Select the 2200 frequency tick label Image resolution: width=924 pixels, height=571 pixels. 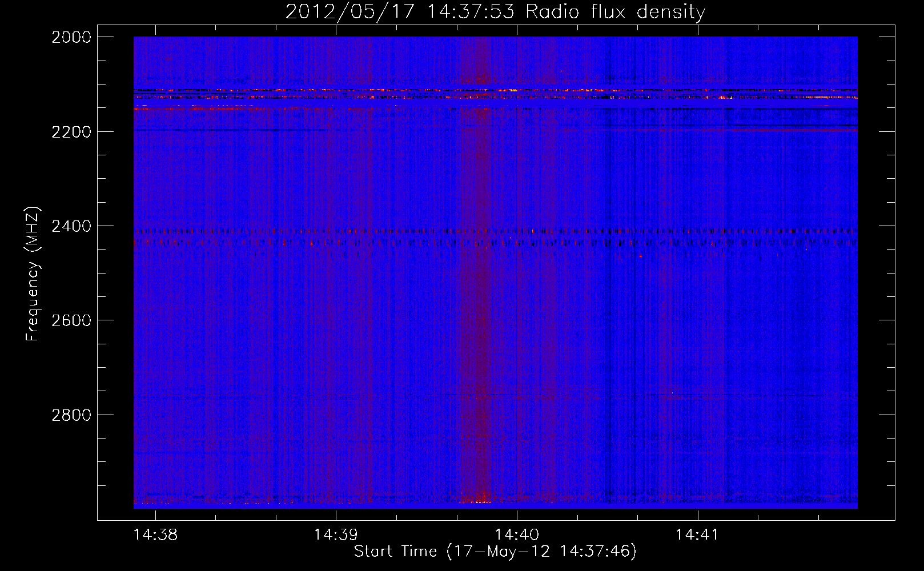click(71, 132)
